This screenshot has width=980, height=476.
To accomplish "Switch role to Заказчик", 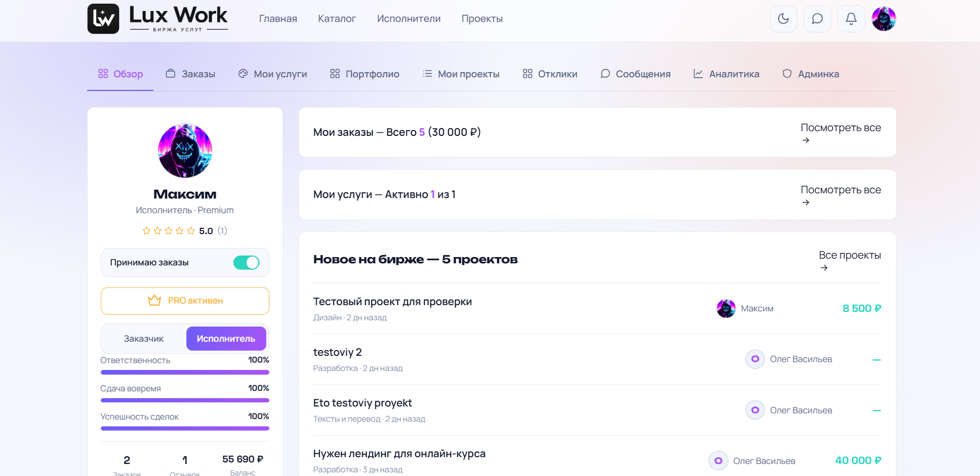I will tap(144, 339).
